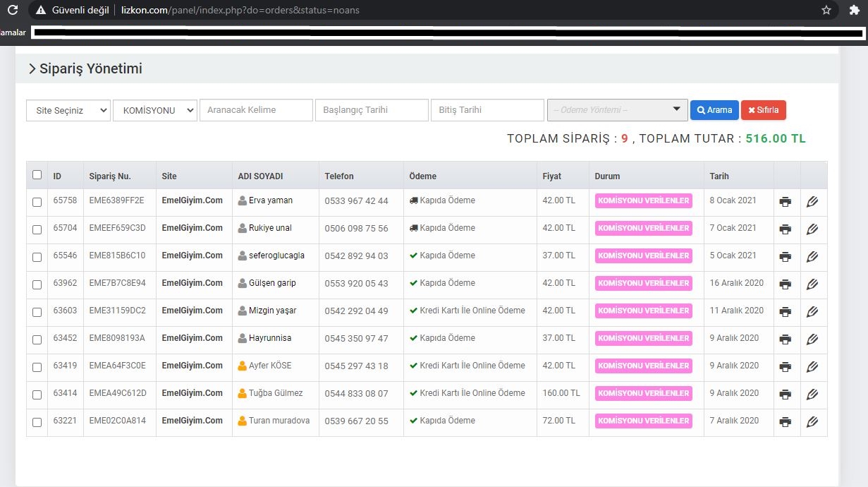
Task: Click phone number 0544 833 08 07
Action: click(x=356, y=394)
